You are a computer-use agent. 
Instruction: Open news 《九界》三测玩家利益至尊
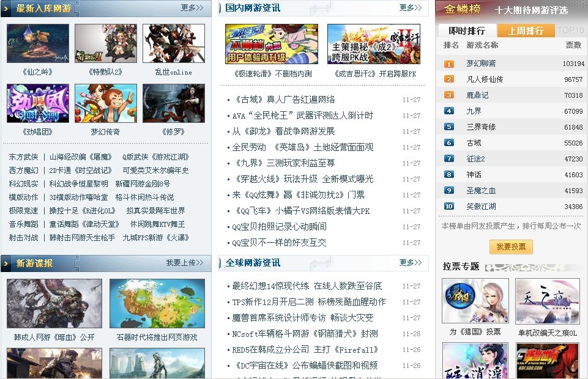pos(283,163)
